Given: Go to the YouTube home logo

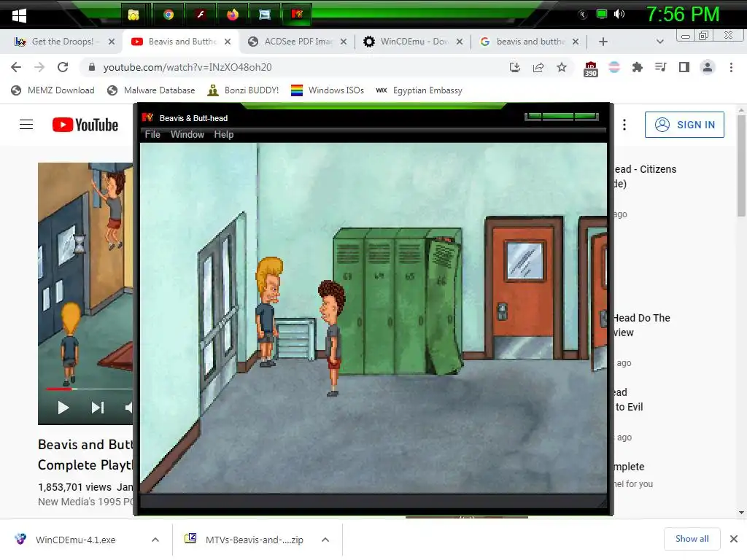Looking at the screenshot, I should click(x=85, y=125).
